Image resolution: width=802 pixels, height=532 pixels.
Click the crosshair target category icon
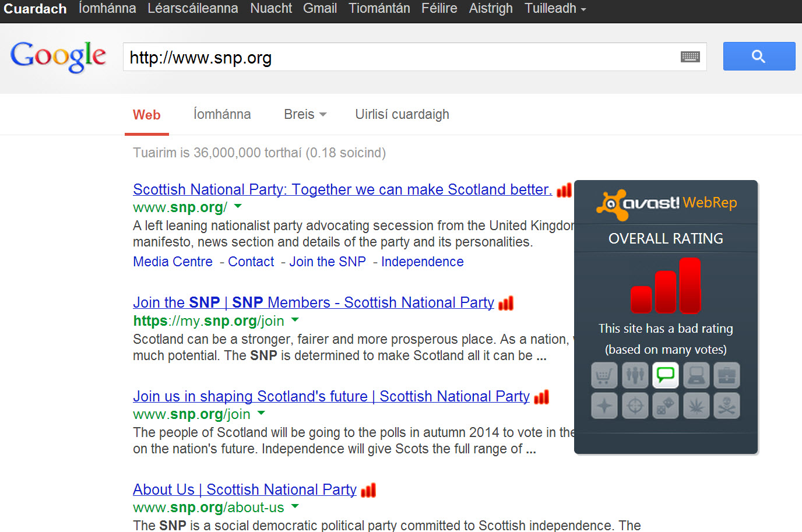point(635,406)
